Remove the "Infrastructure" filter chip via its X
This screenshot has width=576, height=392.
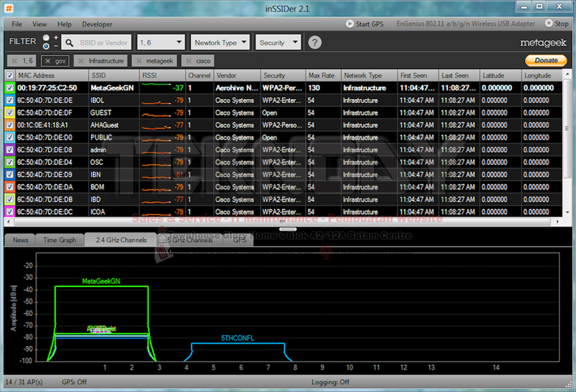[x=81, y=61]
